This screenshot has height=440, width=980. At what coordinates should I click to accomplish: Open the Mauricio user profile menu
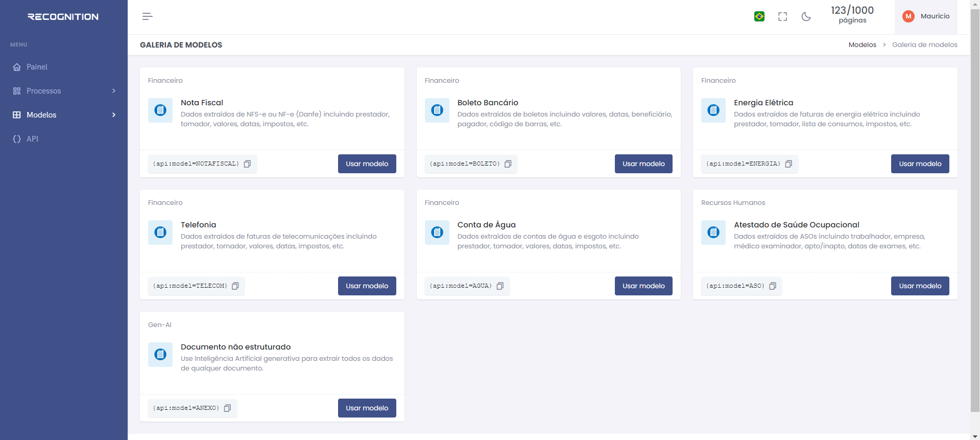click(926, 16)
